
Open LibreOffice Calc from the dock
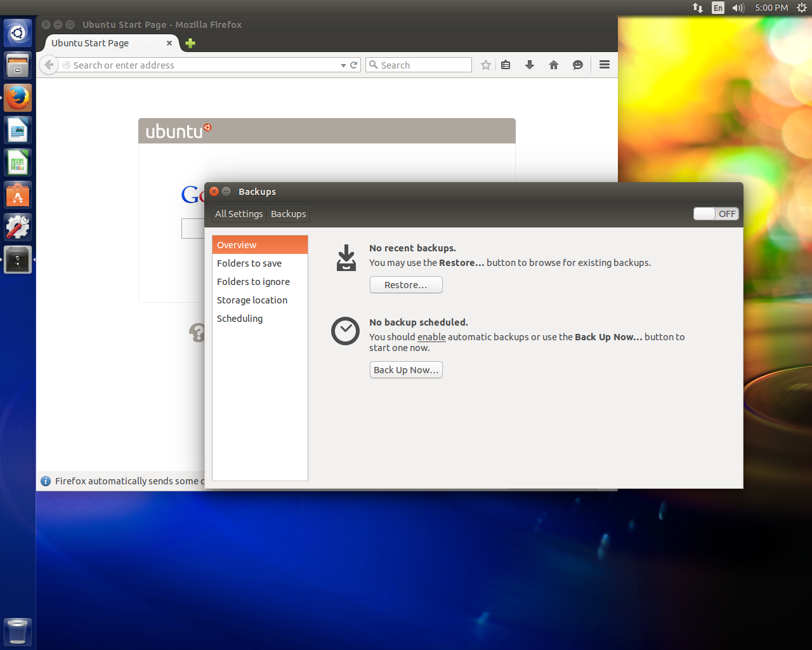coord(18,163)
